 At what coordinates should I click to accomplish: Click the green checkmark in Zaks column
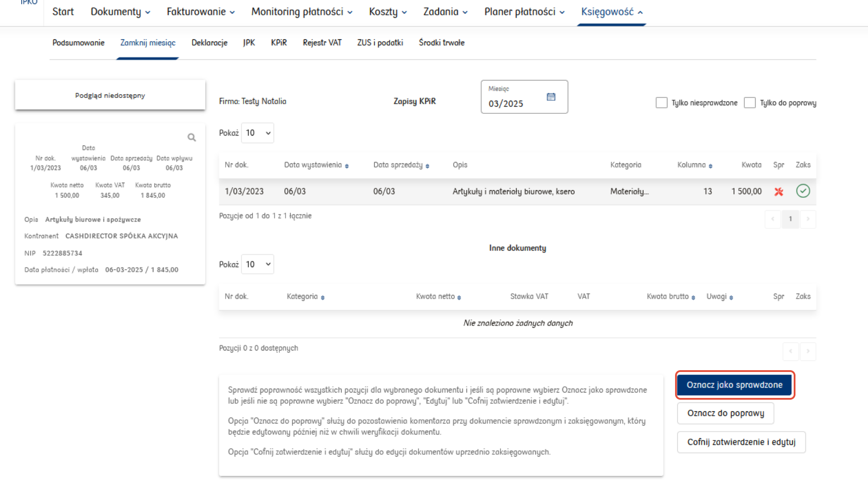click(803, 191)
